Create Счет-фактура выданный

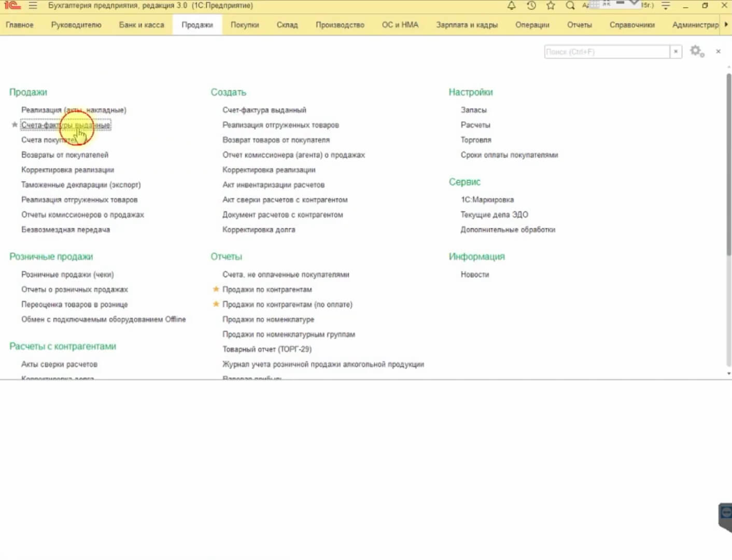pos(264,110)
